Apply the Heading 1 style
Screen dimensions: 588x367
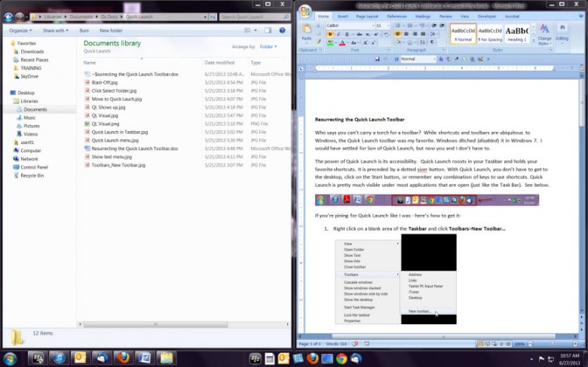516,34
